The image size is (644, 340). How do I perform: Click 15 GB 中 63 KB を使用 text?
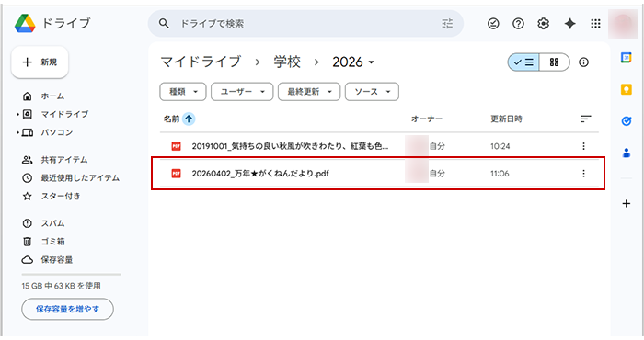(x=62, y=286)
